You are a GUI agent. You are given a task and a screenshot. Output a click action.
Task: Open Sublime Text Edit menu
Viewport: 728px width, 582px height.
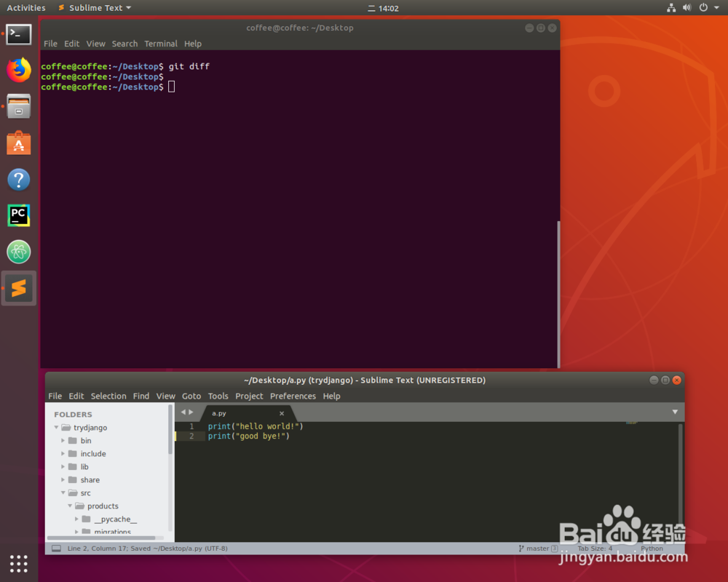[76, 396]
